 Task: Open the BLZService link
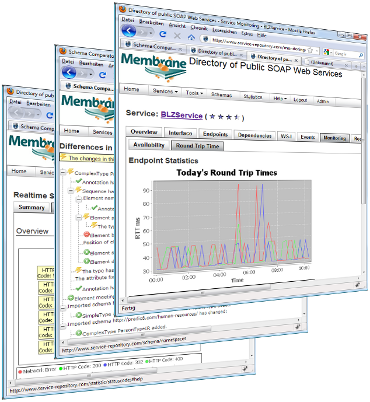click(x=182, y=115)
